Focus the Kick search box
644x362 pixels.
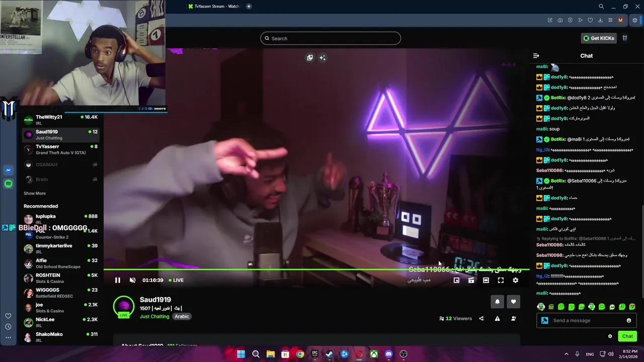(331, 38)
